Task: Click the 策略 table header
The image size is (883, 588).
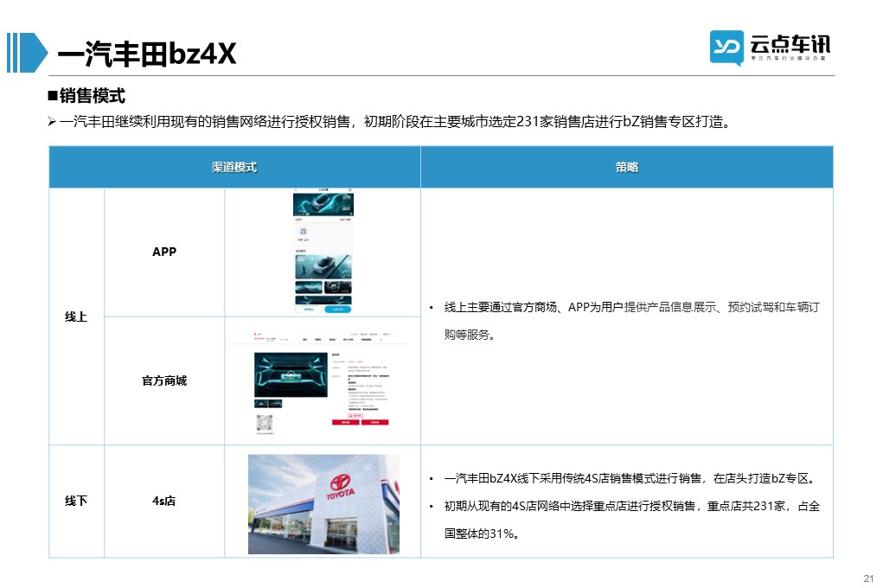Action: tap(627, 167)
